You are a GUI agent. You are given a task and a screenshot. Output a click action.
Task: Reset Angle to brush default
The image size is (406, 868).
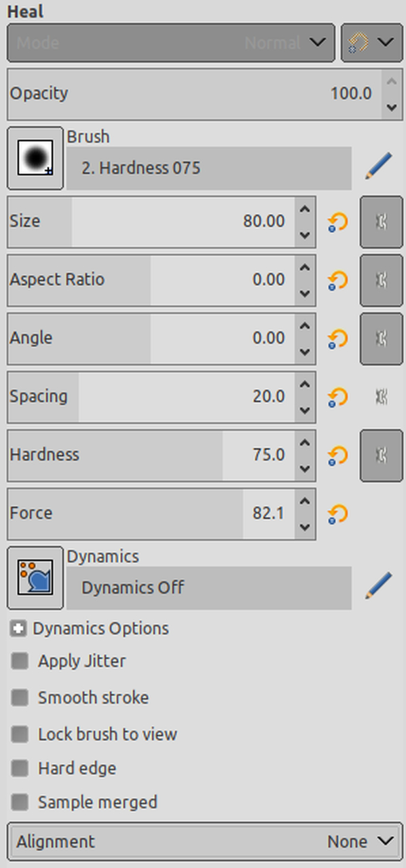pos(337,339)
